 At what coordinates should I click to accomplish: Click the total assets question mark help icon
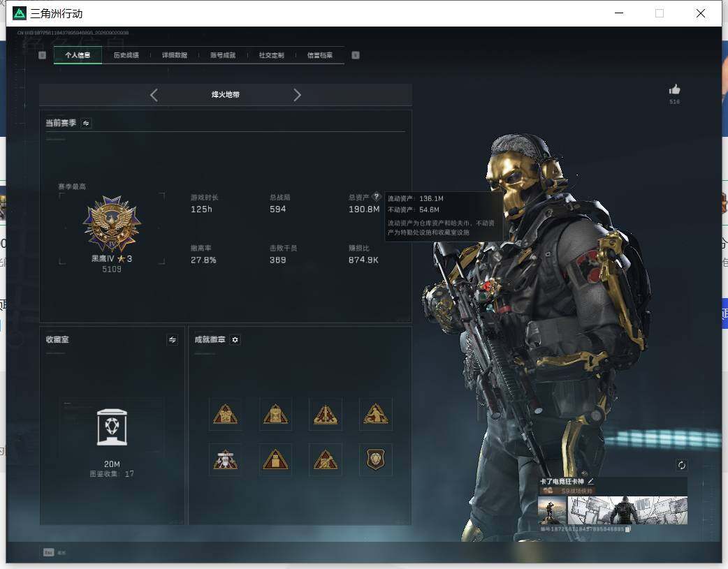[377, 196]
